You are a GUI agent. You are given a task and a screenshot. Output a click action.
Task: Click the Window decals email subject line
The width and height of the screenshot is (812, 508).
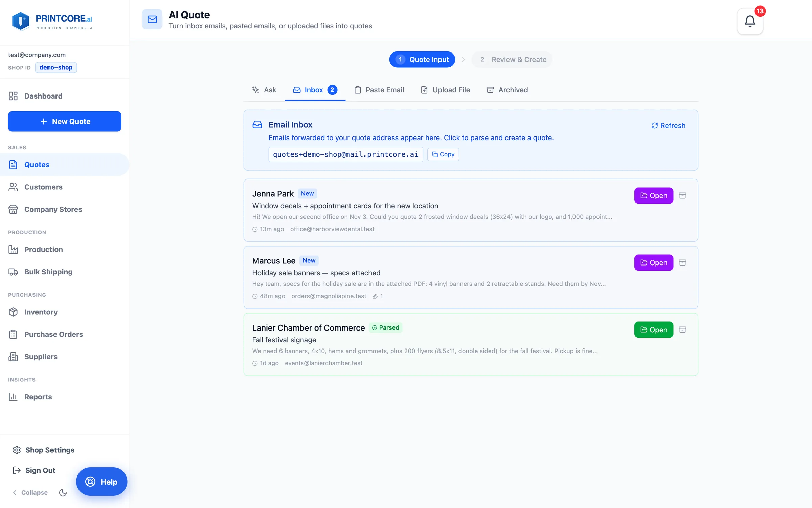tap(345, 206)
